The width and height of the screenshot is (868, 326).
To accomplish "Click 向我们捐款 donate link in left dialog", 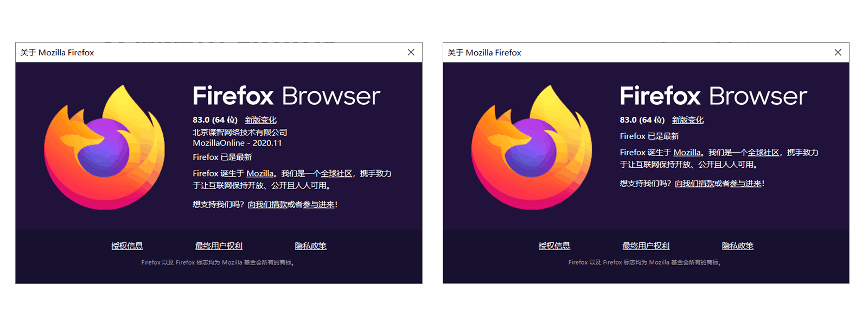I will (x=267, y=205).
